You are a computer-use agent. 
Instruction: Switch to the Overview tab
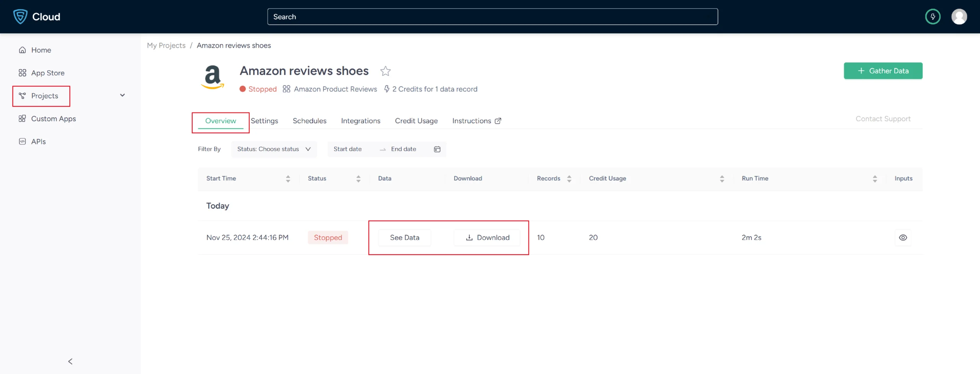click(x=220, y=121)
